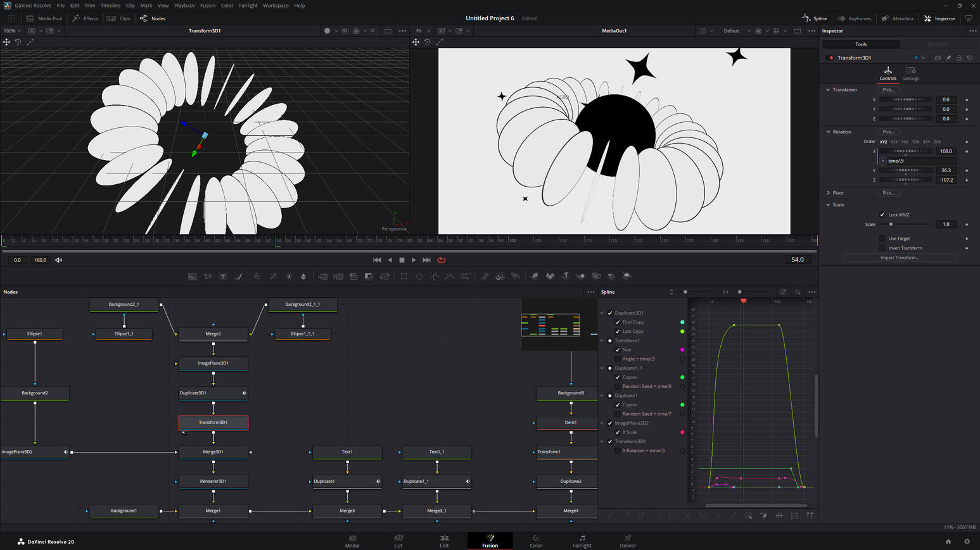Click Import Transform button
This screenshot has width=980, height=550.
(900, 258)
